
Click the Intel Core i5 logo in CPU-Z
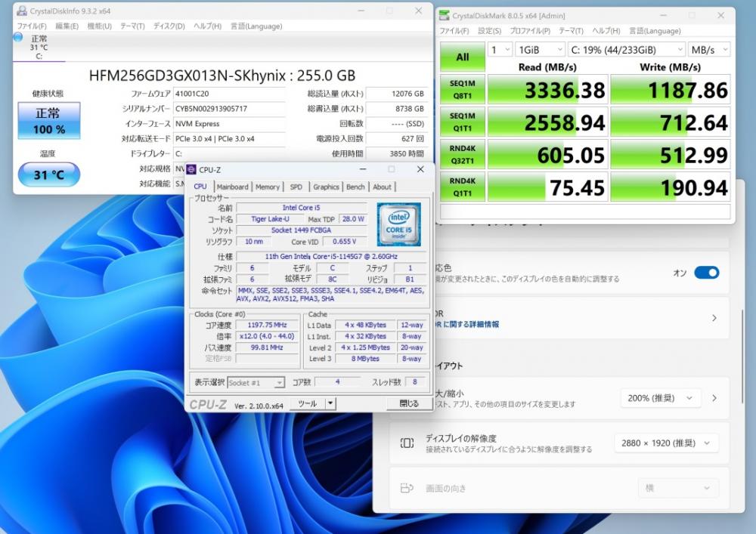pyautogui.click(x=398, y=224)
